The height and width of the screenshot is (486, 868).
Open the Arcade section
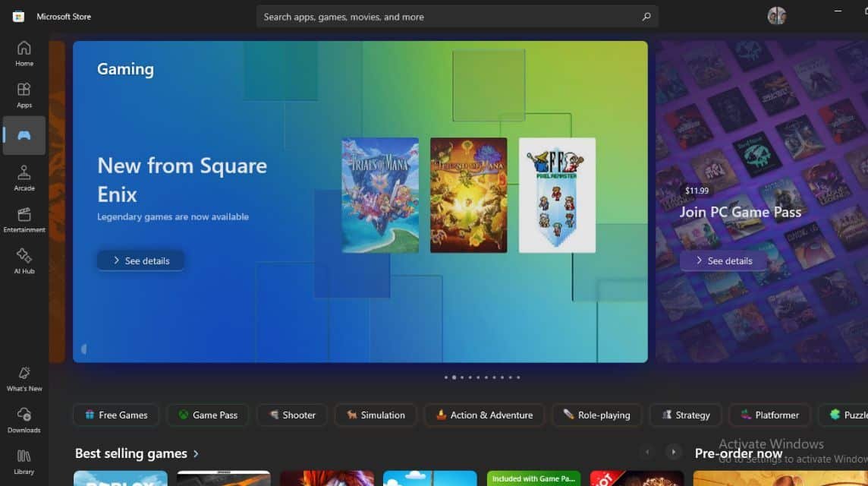[24, 176]
